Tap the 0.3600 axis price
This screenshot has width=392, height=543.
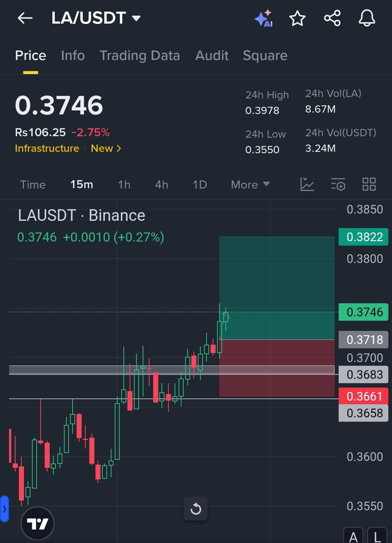click(x=365, y=457)
